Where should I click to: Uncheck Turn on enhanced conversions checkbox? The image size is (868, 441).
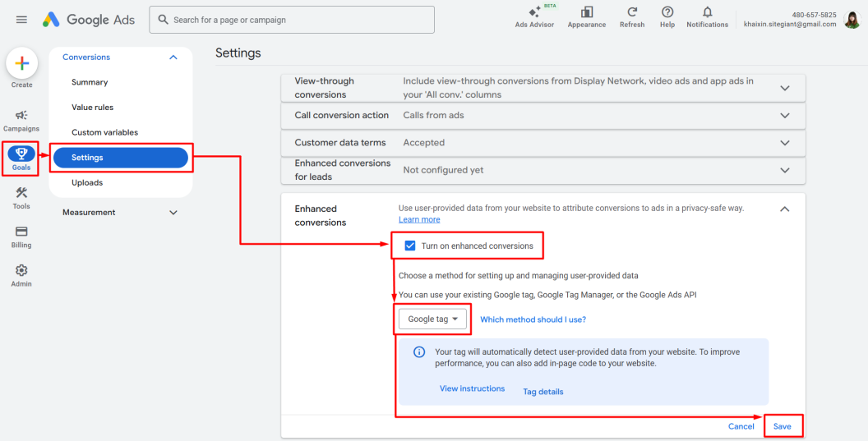(x=410, y=246)
